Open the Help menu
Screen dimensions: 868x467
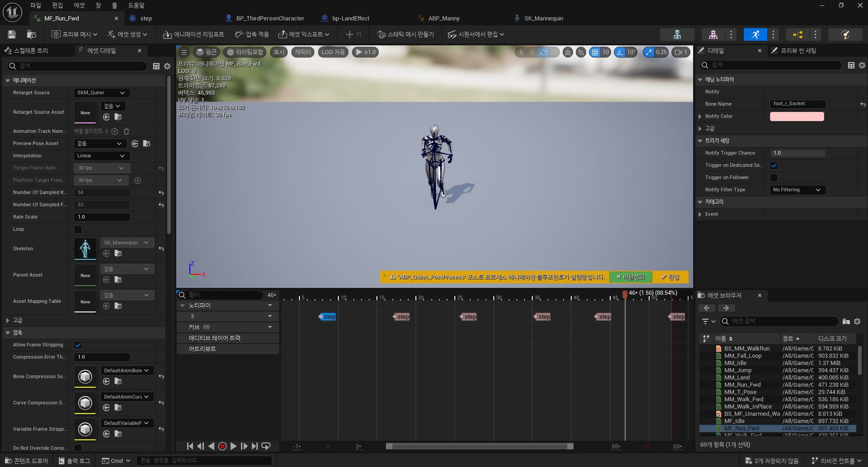click(136, 5)
